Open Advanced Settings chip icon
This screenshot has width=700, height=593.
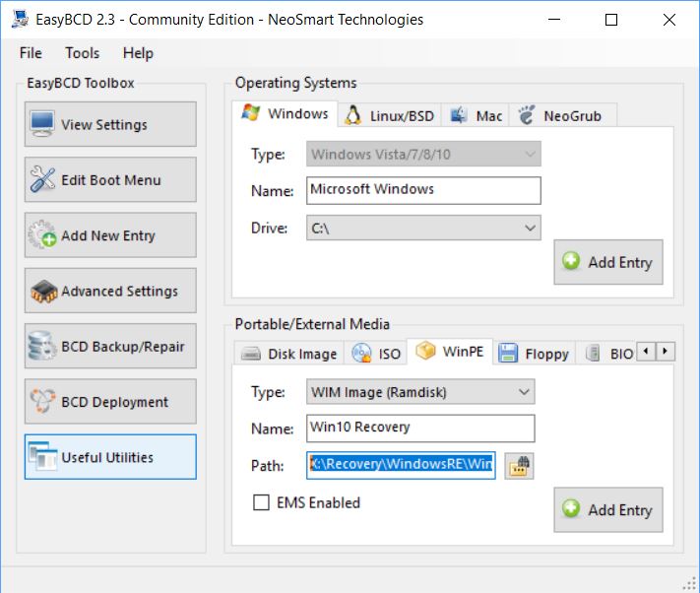pyautogui.click(x=43, y=291)
